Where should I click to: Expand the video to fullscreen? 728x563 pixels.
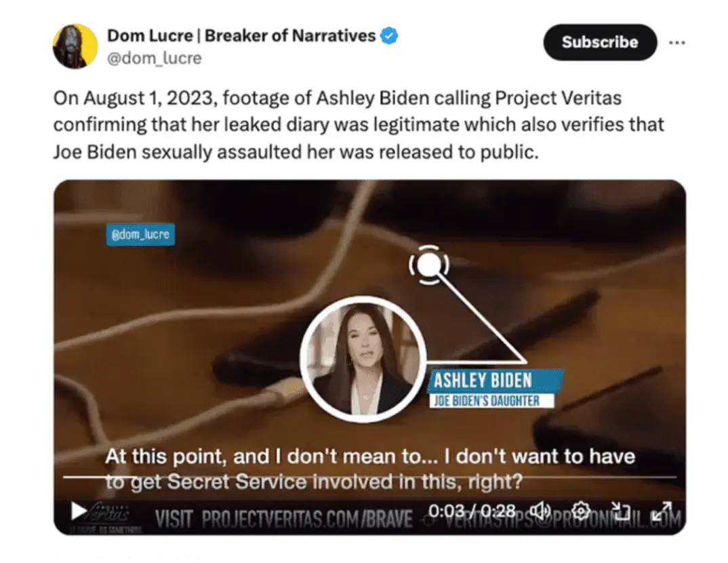pos(662,511)
